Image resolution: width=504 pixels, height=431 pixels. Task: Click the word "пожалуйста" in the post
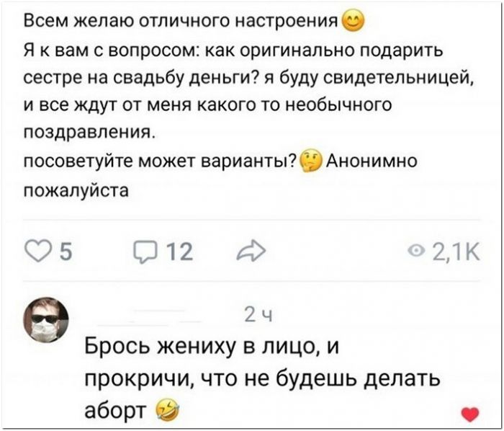click(x=76, y=191)
